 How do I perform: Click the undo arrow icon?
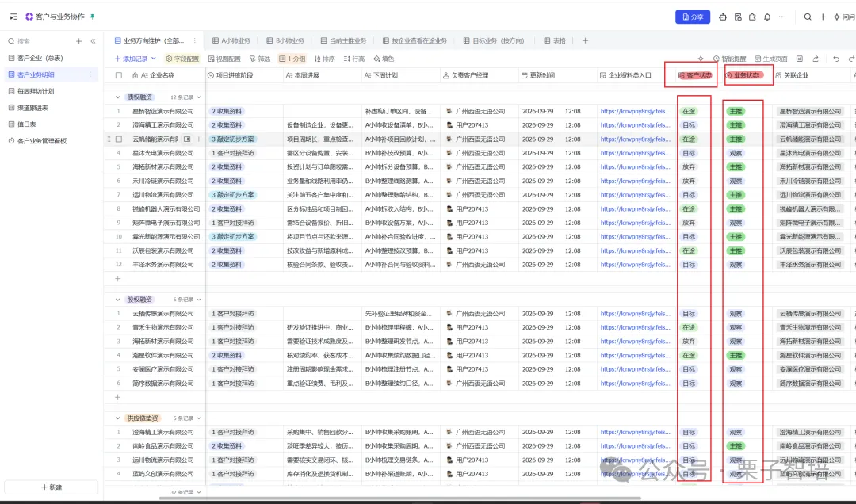click(836, 59)
